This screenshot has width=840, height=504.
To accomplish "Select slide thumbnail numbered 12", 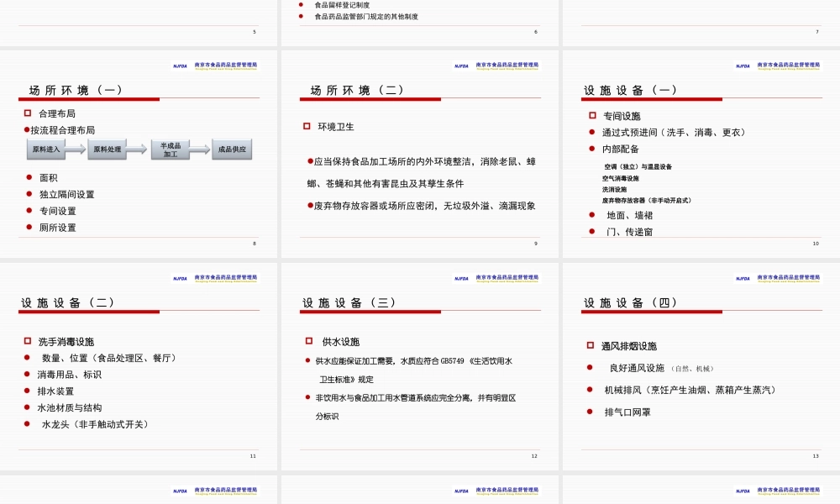I will pyautogui.click(x=420, y=367).
